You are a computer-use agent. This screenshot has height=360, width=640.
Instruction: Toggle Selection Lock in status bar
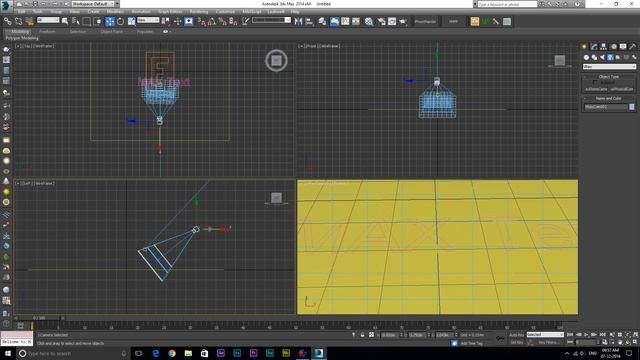coord(362,335)
